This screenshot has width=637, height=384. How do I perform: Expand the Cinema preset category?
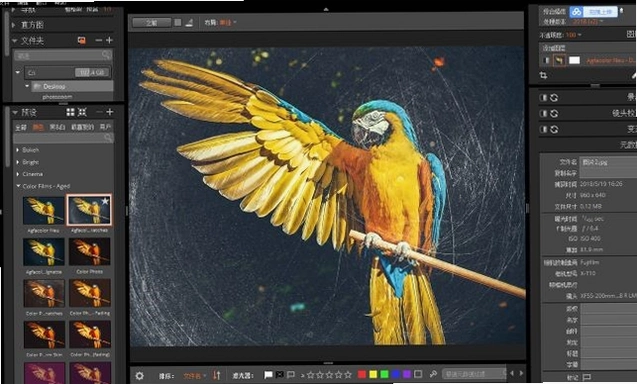pos(17,174)
